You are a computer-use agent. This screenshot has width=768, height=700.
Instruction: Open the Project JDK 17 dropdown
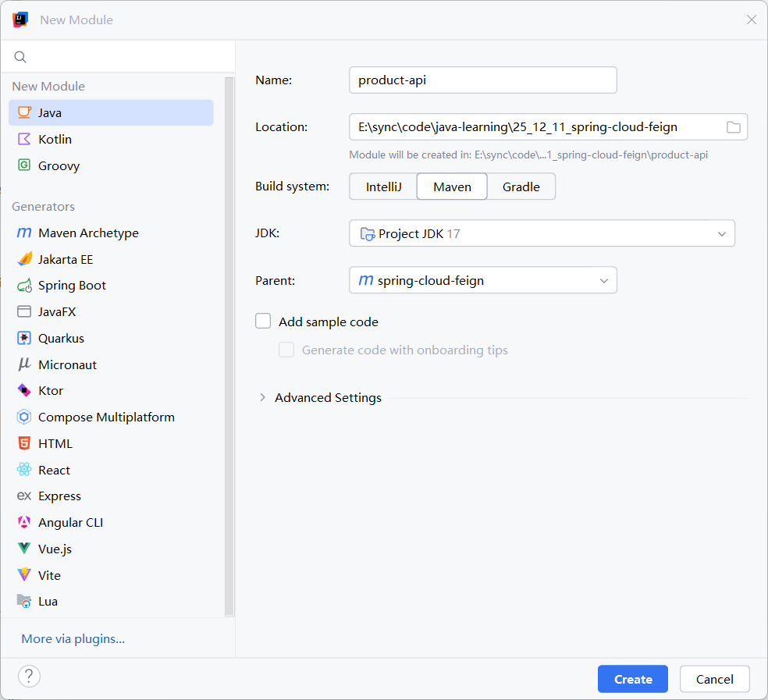[x=542, y=233]
